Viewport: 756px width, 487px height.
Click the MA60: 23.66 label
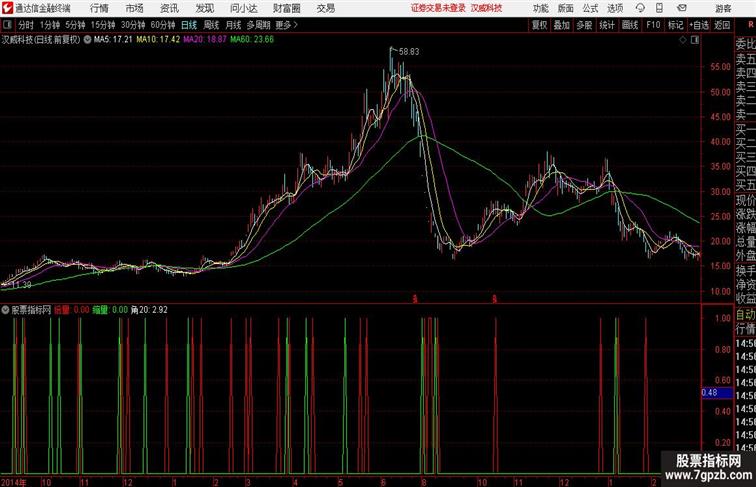pos(252,40)
